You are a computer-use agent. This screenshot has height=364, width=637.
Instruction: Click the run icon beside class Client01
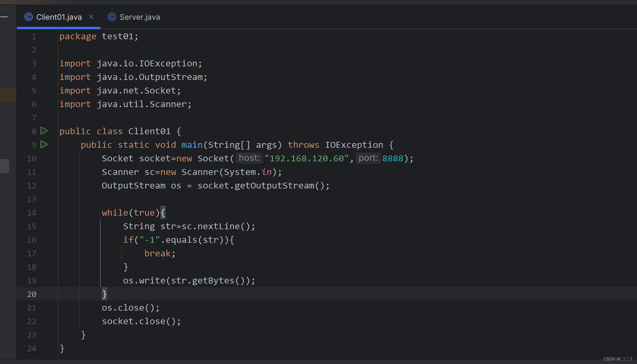44,131
